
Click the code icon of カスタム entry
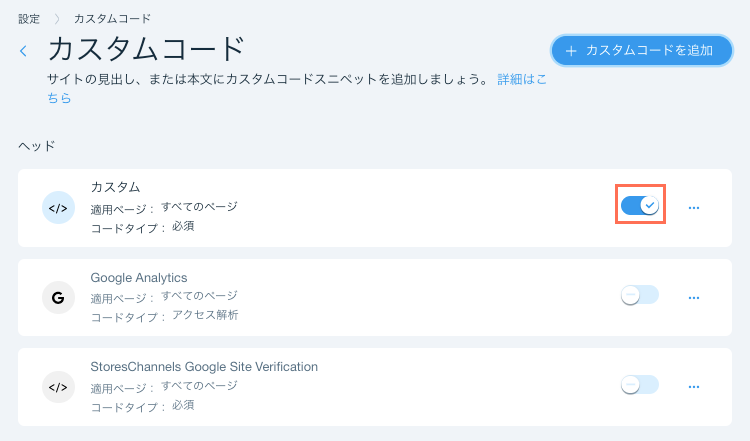tap(58, 207)
